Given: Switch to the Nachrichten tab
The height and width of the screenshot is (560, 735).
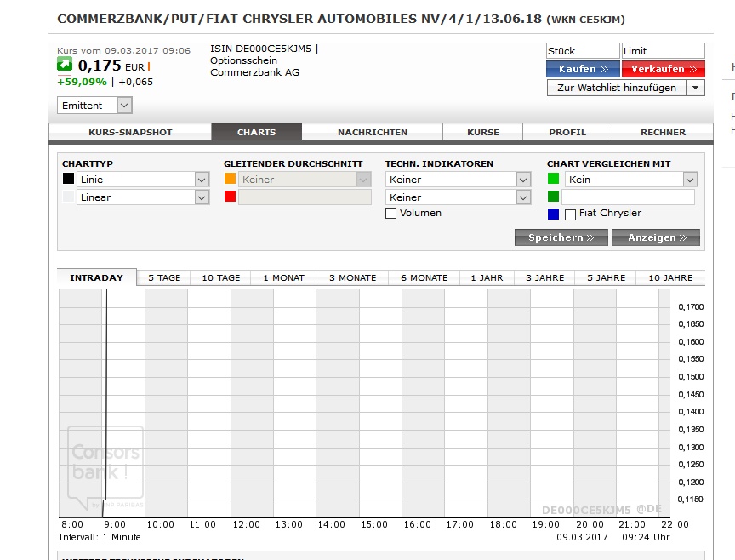Looking at the screenshot, I should click(x=372, y=132).
